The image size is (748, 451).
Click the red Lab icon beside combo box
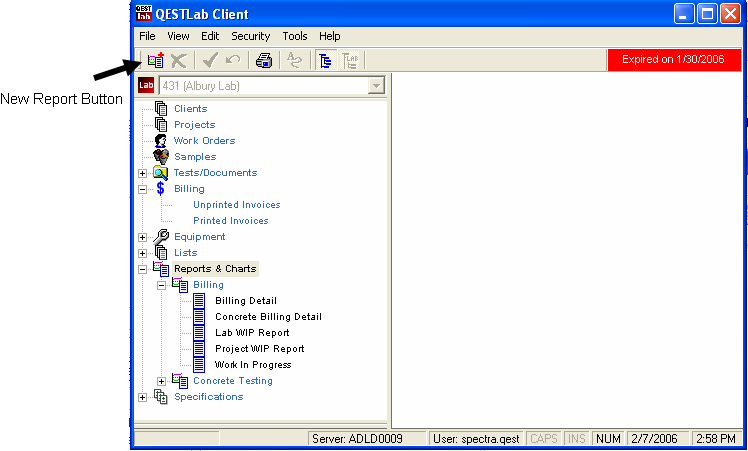click(x=146, y=86)
